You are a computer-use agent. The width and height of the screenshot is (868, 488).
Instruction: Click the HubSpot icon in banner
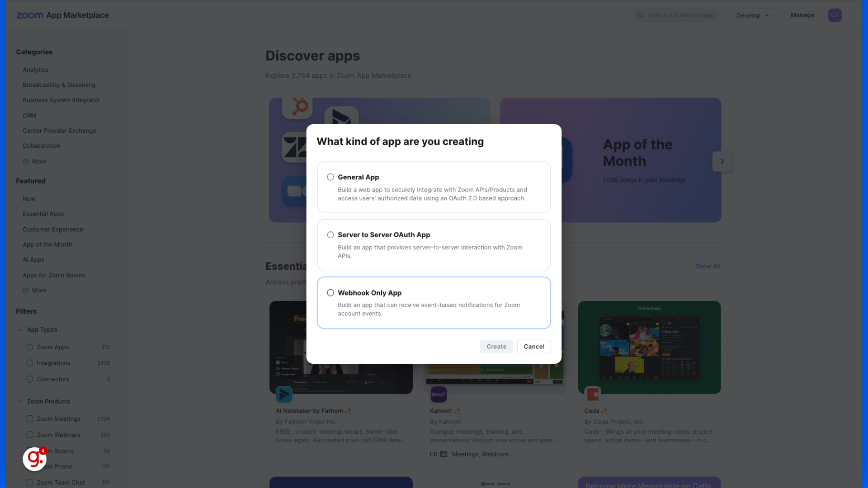297,108
